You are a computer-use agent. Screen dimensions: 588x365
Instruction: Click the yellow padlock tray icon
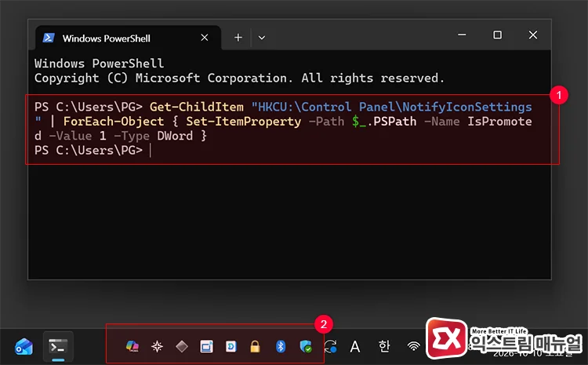pyautogui.click(x=255, y=346)
